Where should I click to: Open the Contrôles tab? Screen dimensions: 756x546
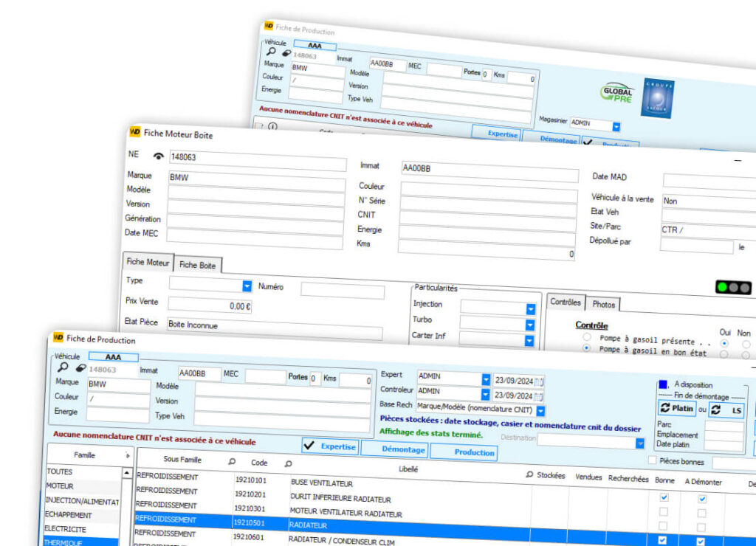[565, 303]
